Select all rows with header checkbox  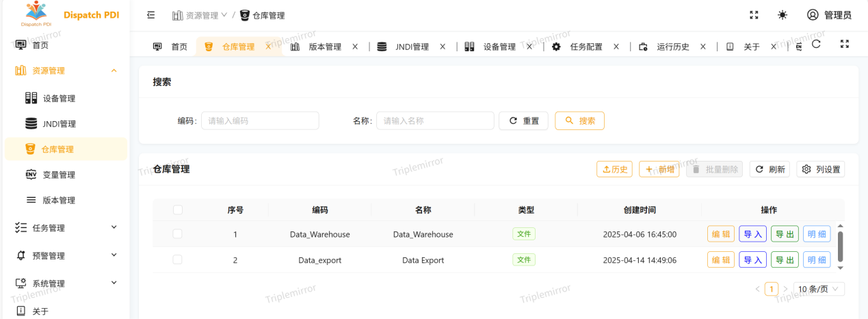178,210
